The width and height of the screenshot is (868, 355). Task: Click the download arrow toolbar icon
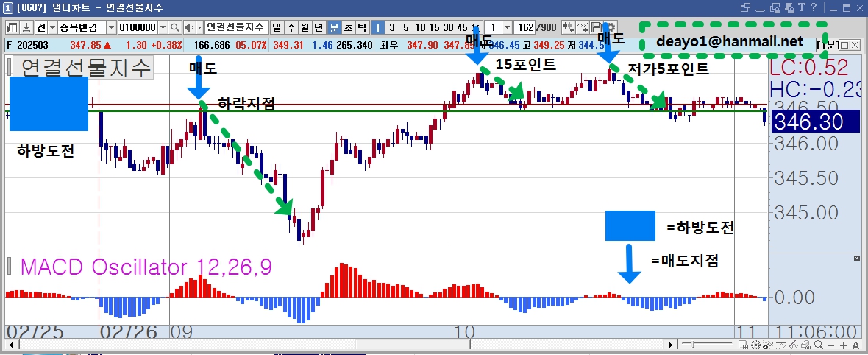pos(26,27)
